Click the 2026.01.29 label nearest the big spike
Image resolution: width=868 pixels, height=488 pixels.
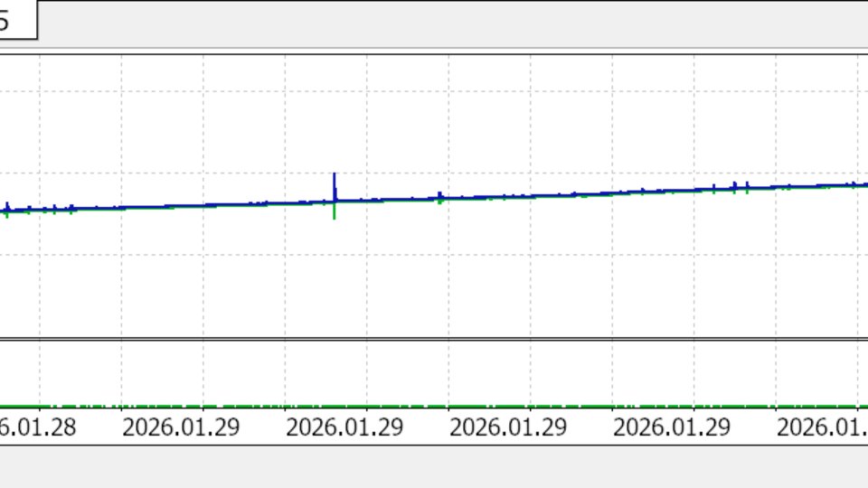pos(344,427)
